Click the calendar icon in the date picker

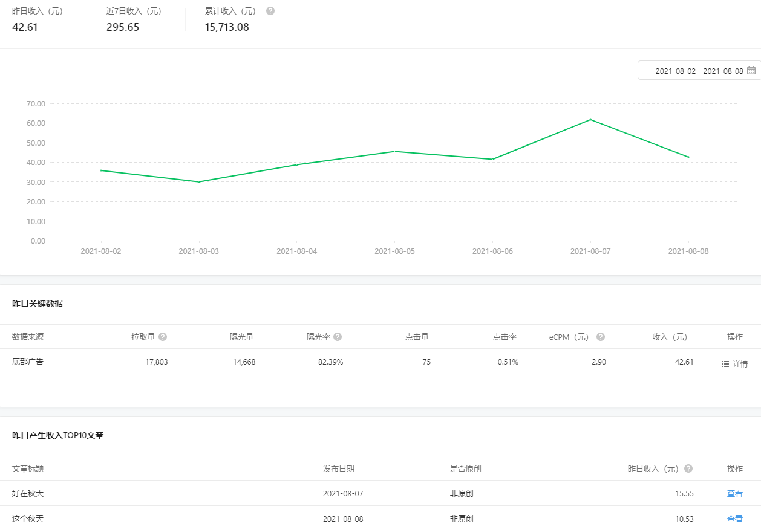[x=751, y=70]
